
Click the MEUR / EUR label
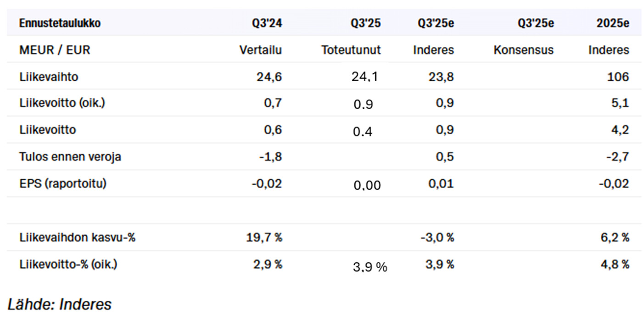click(x=55, y=50)
